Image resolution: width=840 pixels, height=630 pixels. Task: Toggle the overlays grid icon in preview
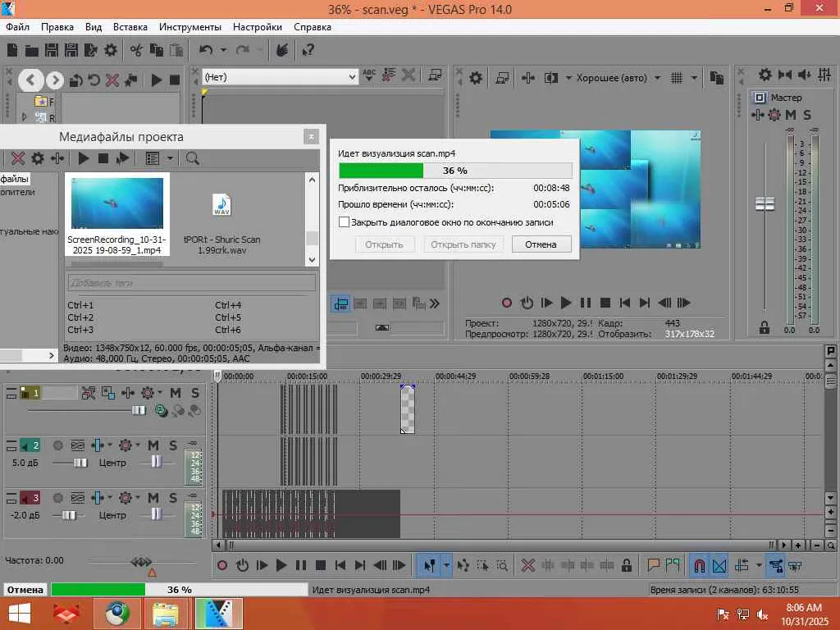click(x=677, y=78)
